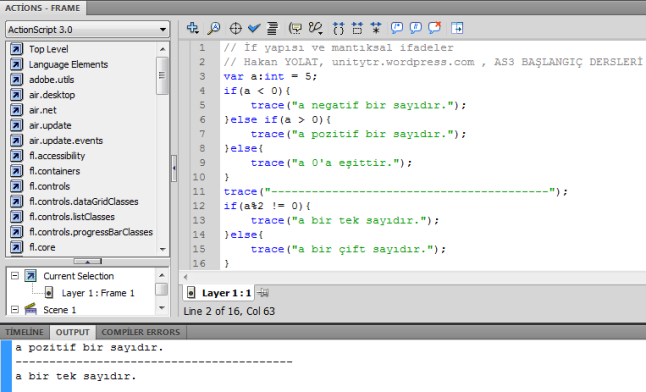Click the icon beside Top Level

tap(16, 49)
